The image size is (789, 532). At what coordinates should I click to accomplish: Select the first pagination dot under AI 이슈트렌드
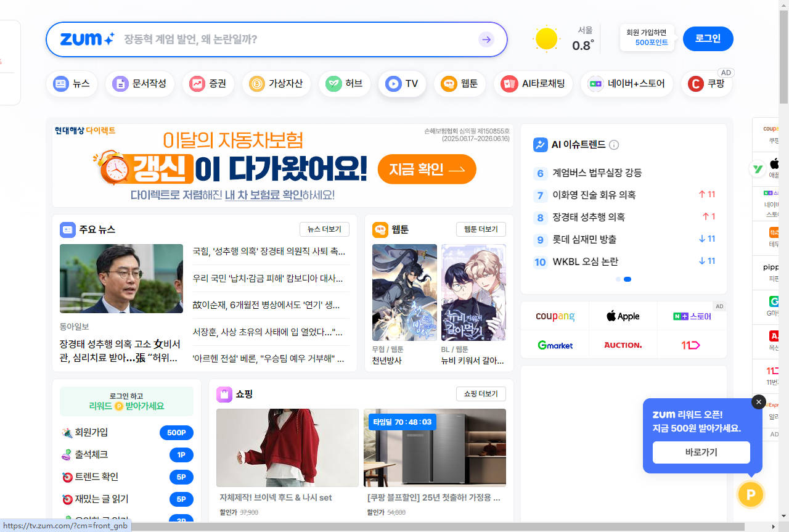click(x=618, y=279)
